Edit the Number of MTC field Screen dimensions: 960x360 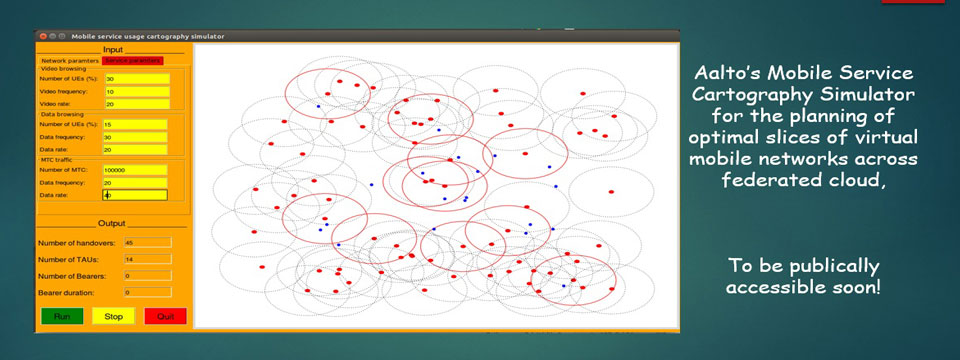135,170
